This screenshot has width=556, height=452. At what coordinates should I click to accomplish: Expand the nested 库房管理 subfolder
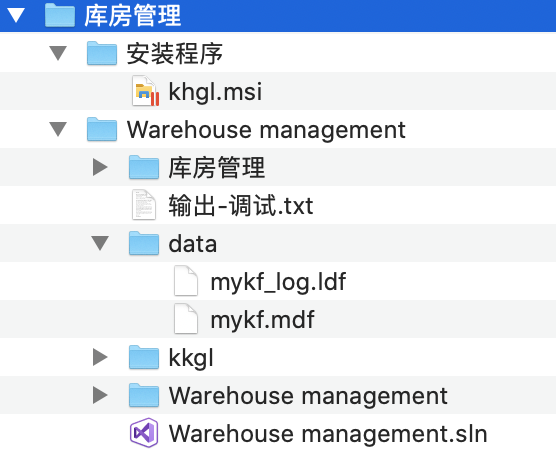pyautogui.click(x=100, y=167)
